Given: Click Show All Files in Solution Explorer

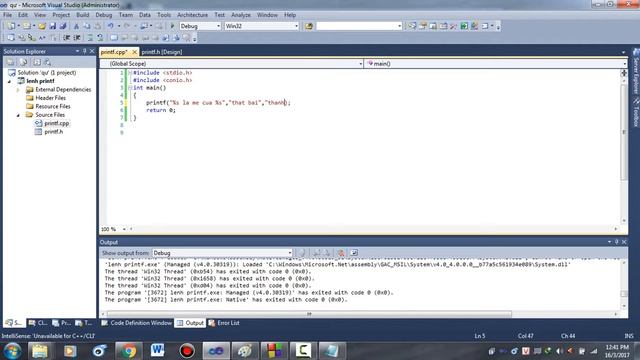Looking at the screenshot, I should [23, 62].
